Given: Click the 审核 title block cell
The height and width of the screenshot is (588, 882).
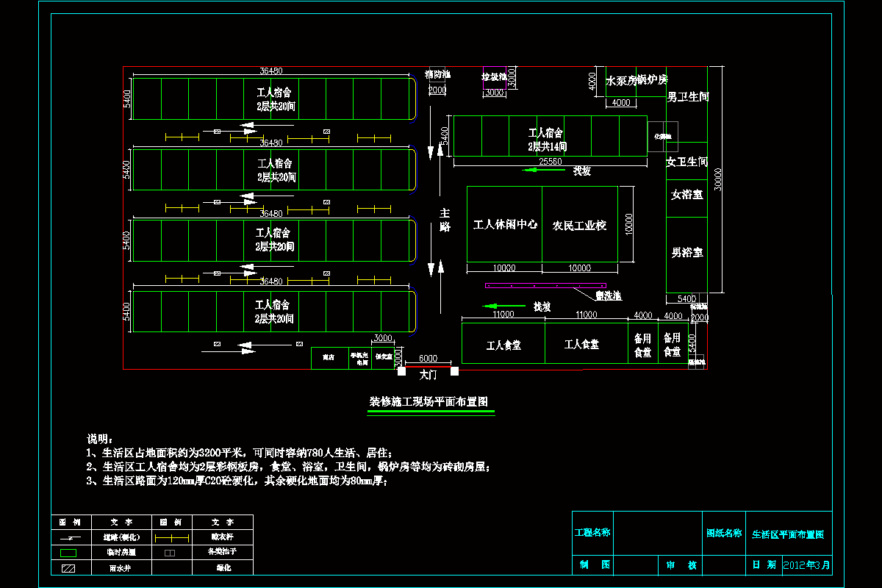Looking at the screenshot, I should [681, 565].
